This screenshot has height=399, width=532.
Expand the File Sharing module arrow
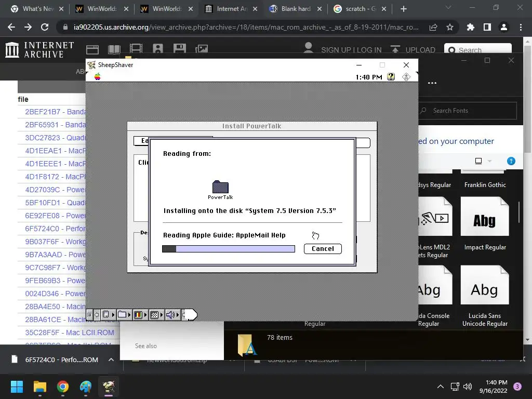tap(129, 314)
